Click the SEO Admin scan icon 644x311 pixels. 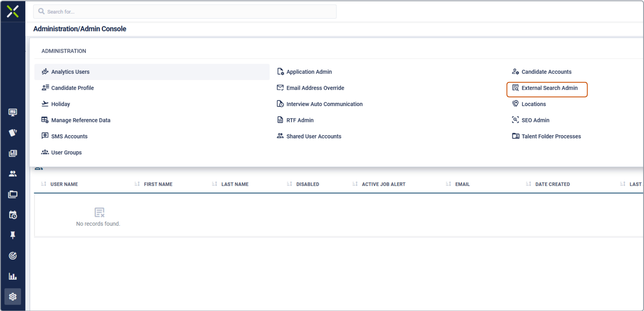point(516,120)
